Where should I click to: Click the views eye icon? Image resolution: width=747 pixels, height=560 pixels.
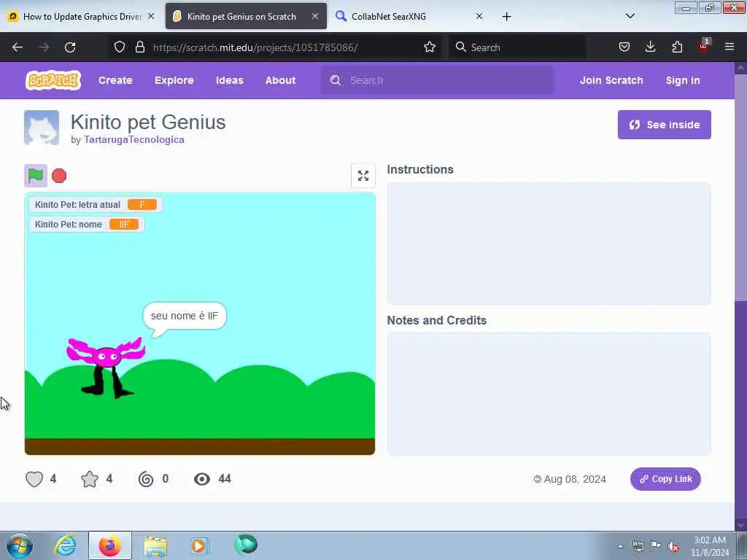coord(202,478)
